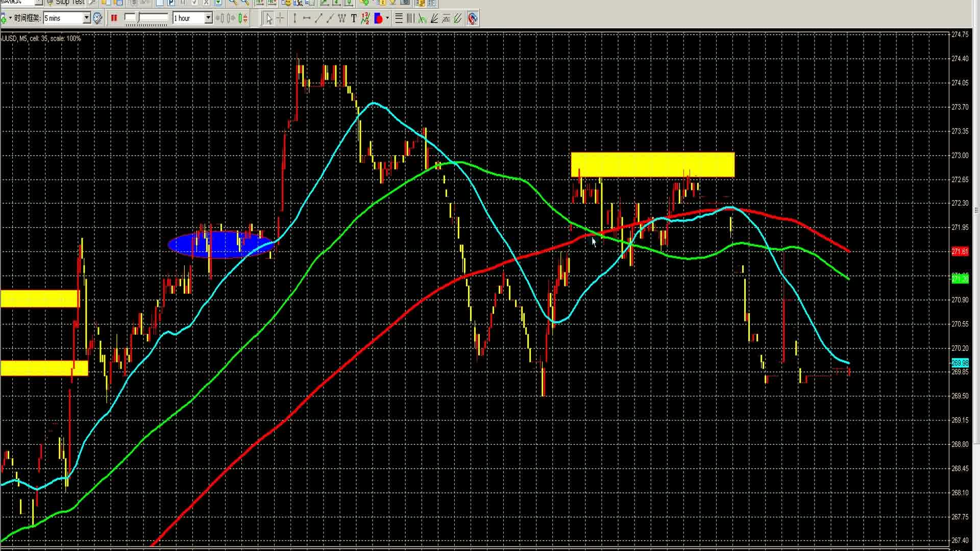This screenshot has width=980, height=551.
Task: Select the 123 wave numbering tool
Action: 365,19
